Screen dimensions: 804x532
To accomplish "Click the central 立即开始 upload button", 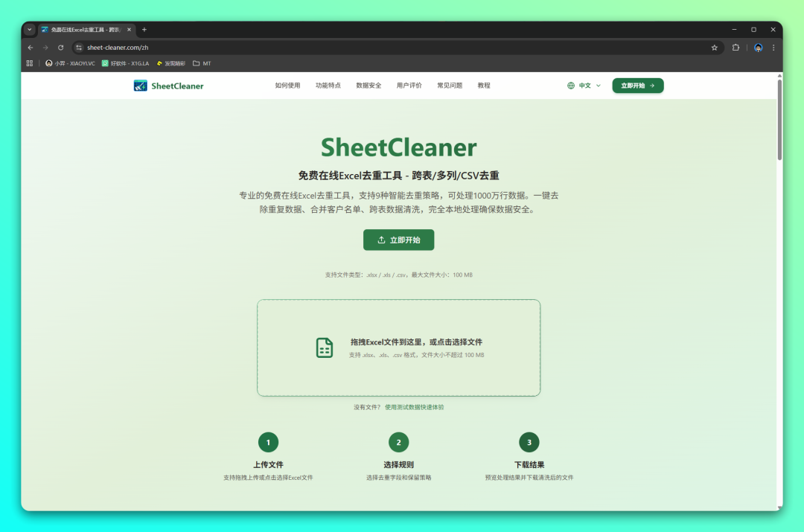I will tap(398, 240).
